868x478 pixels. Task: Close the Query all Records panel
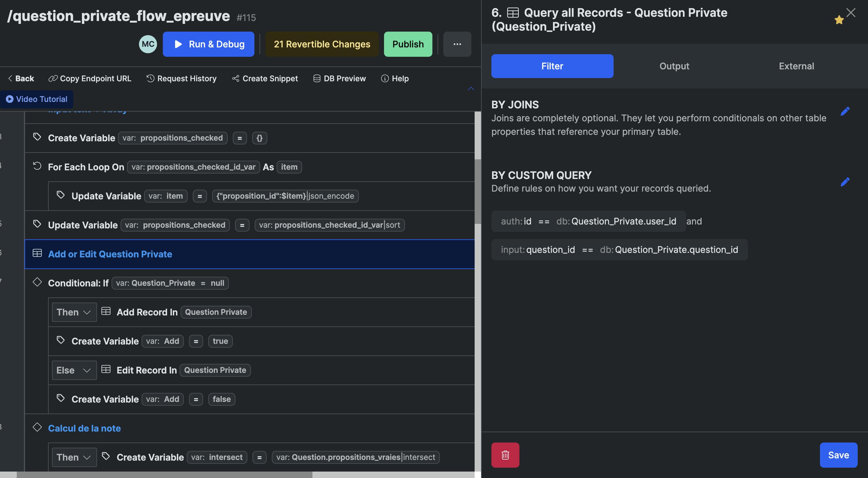[x=851, y=13]
